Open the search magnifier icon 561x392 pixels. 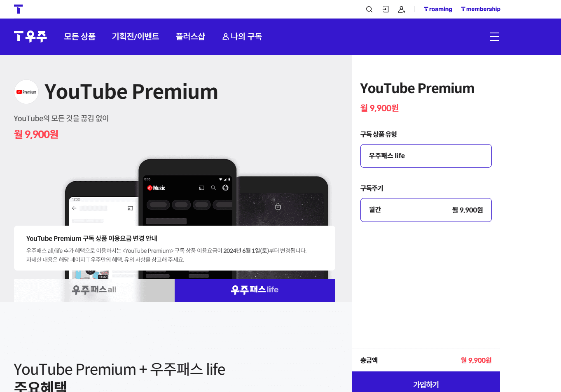pos(369,9)
